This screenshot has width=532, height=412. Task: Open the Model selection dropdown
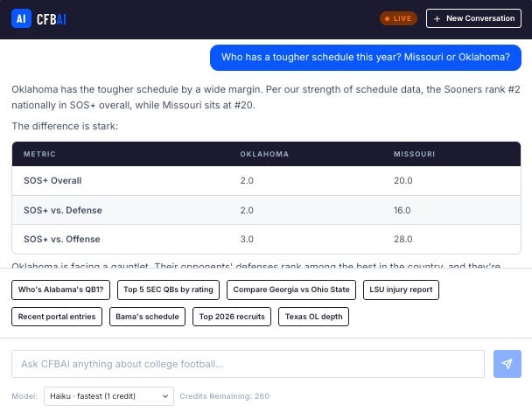pos(108,396)
